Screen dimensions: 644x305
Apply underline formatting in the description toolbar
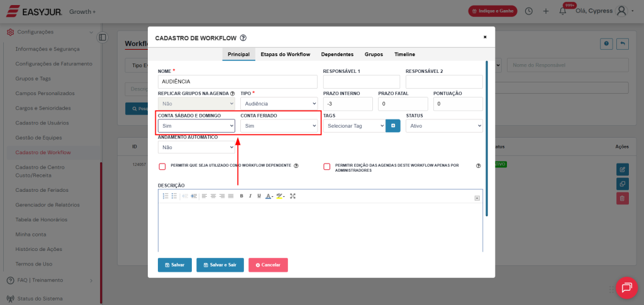tap(258, 196)
